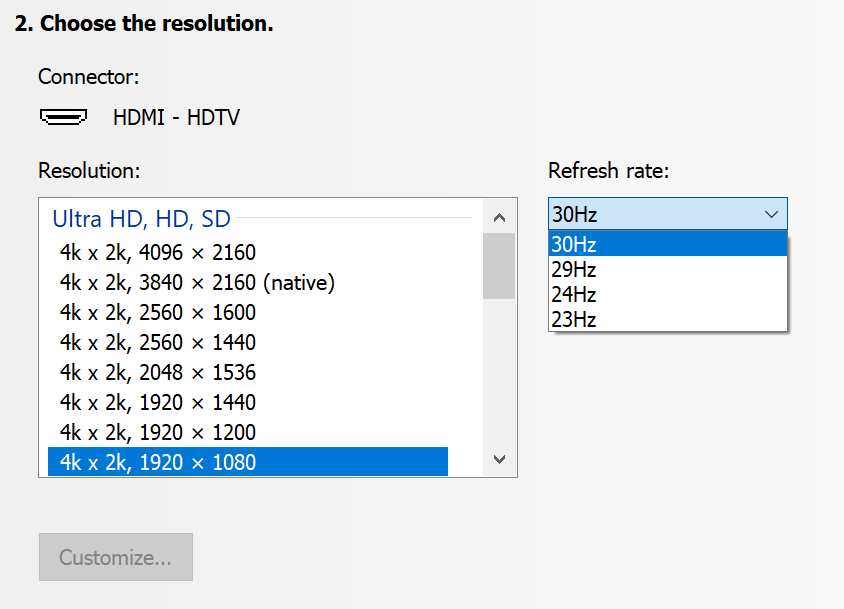Image resolution: width=844 pixels, height=609 pixels.
Task: Choose the 2560 × 1440 resolution entry
Action: (x=248, y=342)
